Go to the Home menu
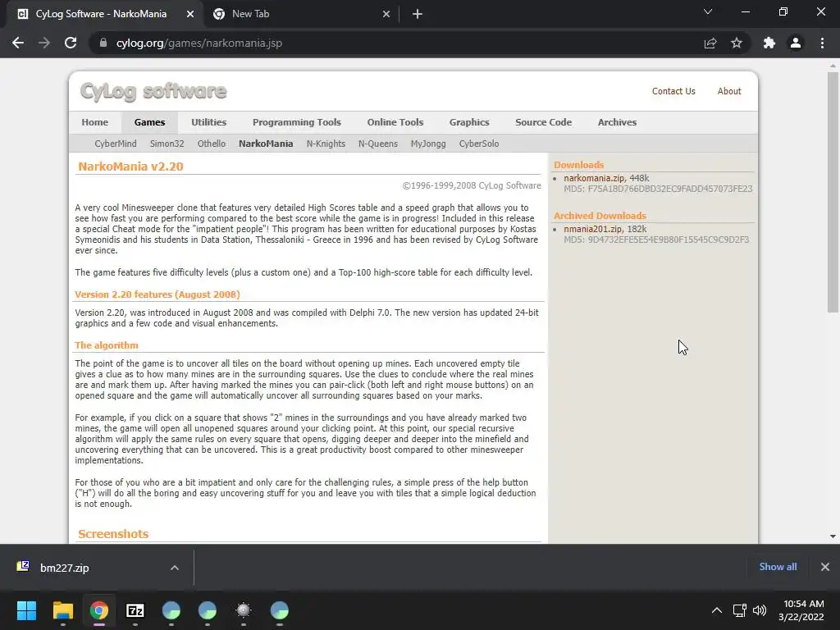The image size is (840, 630). (95, 122)
